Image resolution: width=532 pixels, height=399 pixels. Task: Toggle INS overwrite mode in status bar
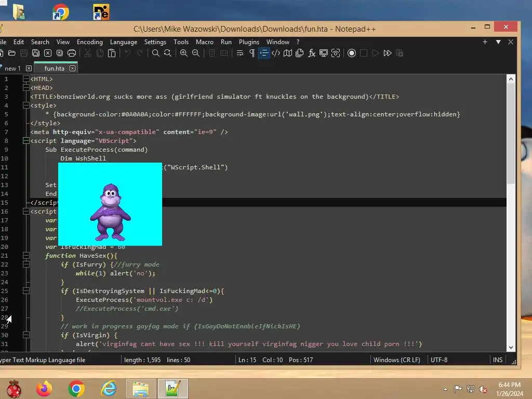(x=498, y=360)
